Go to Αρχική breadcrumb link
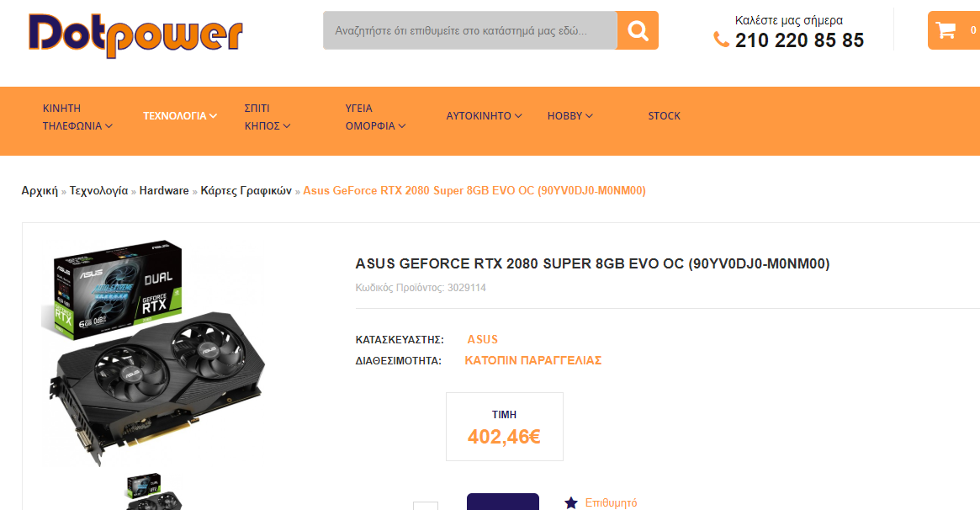 [40, 191]
